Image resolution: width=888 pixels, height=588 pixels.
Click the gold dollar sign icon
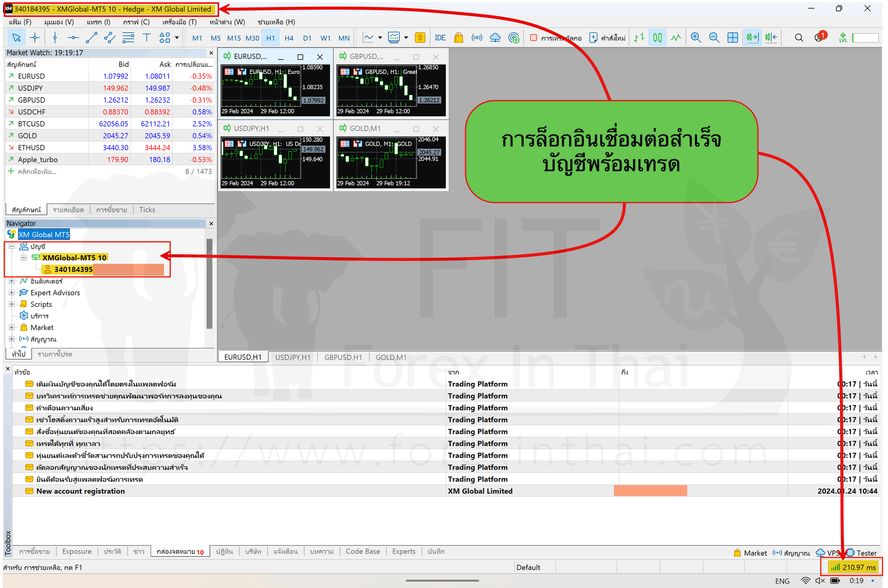click(420, 37)
